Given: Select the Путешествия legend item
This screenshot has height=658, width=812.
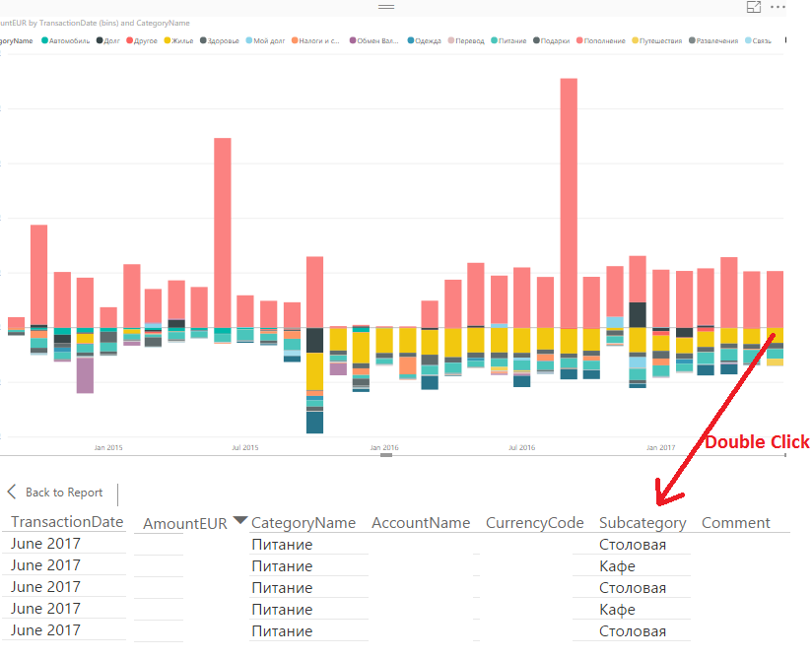Looking at the screenshot, I should 656,40.
